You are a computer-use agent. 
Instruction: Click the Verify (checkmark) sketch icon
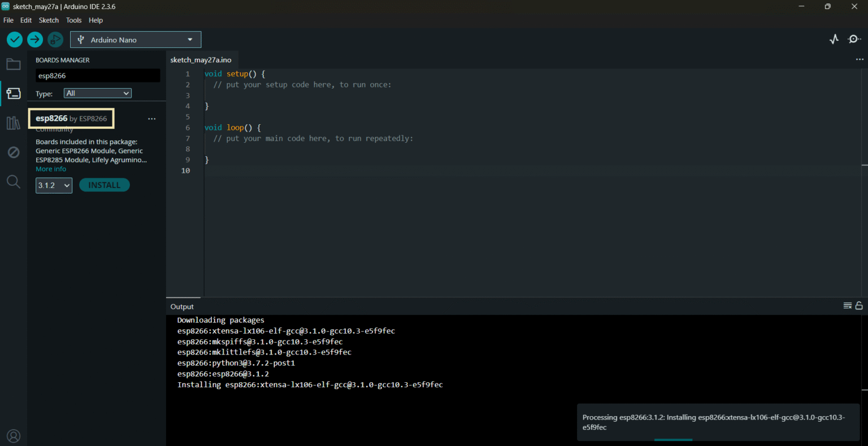point(14,40)
